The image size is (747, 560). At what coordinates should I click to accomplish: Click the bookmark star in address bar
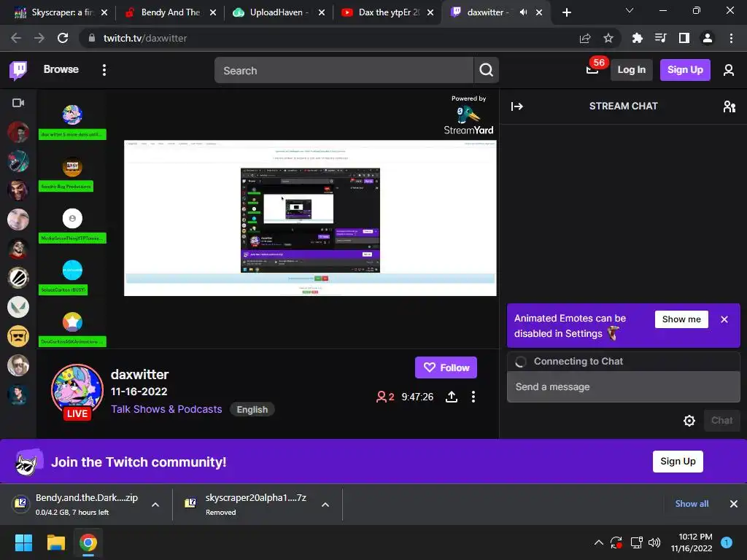click(608, 38)
